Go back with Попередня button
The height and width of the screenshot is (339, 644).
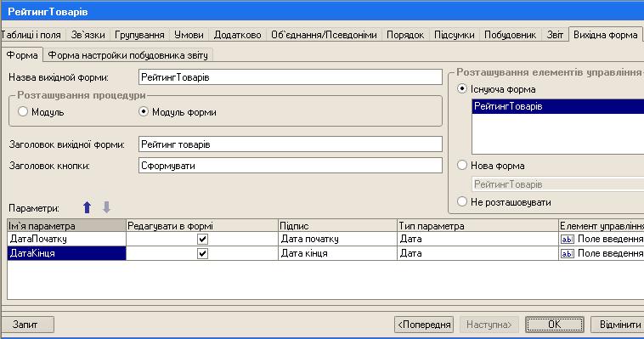pyautogui.click(x=424, y=325)
